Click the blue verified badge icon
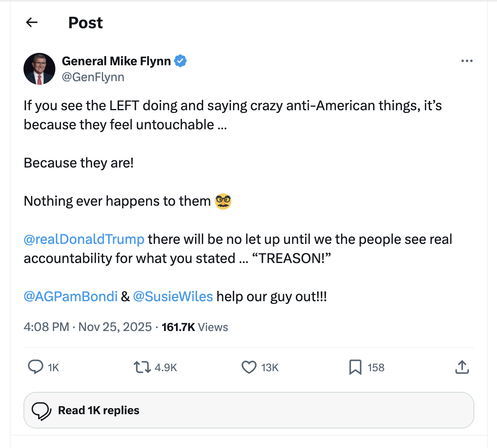Image resolution: width=497 pixels, height=448 pixels. 180,61
